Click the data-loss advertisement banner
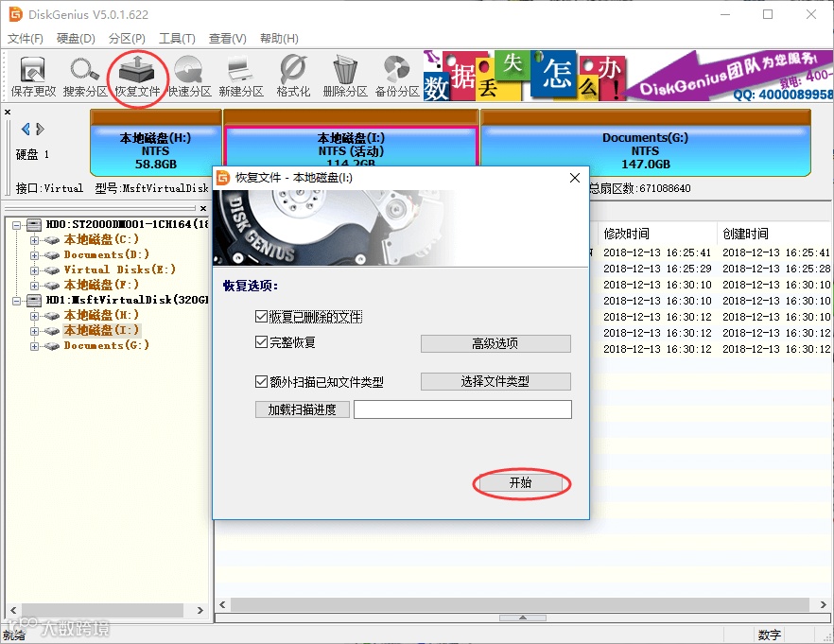The height and width of the screenshot is (644, 834). tap(628, 76)
